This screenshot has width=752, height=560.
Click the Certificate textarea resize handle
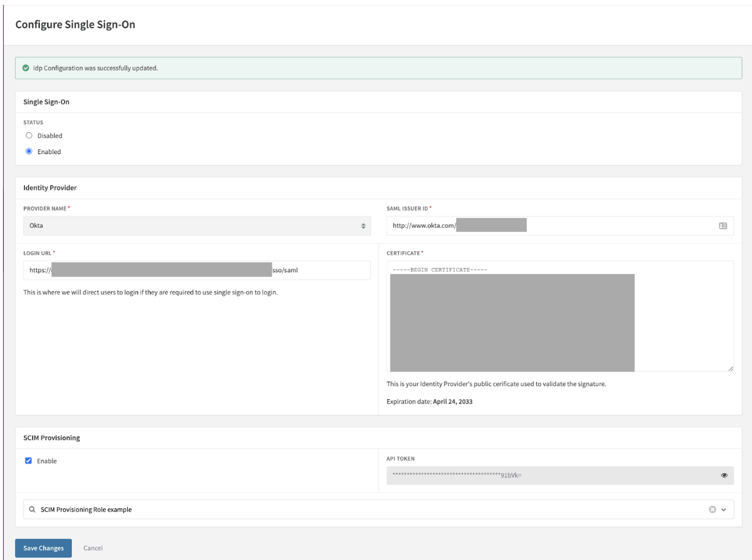coord(730,368)
